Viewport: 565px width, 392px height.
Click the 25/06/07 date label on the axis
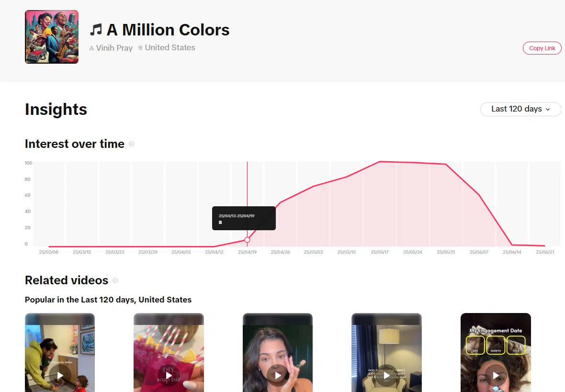479,252
